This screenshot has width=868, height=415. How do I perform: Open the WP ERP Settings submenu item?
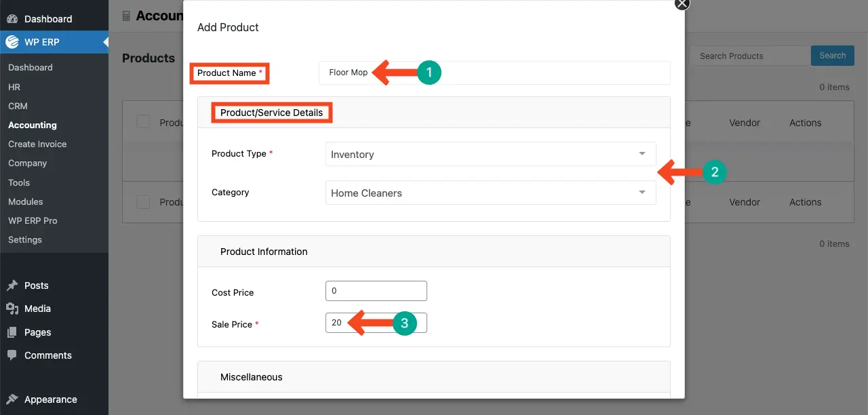tap(25, 239)
